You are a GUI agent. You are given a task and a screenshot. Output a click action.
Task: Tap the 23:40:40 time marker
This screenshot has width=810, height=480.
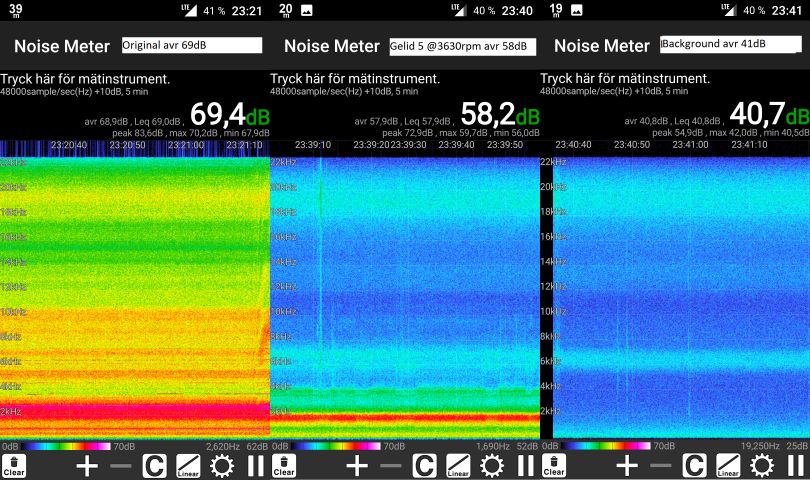pyautogui.click(x=573, y=145)
